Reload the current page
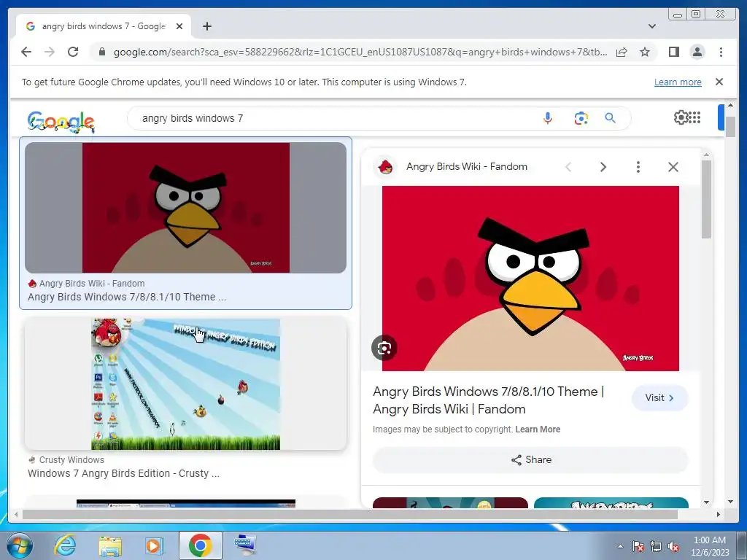The width and height of the screenshot is (747, 560). pos(73,52)
